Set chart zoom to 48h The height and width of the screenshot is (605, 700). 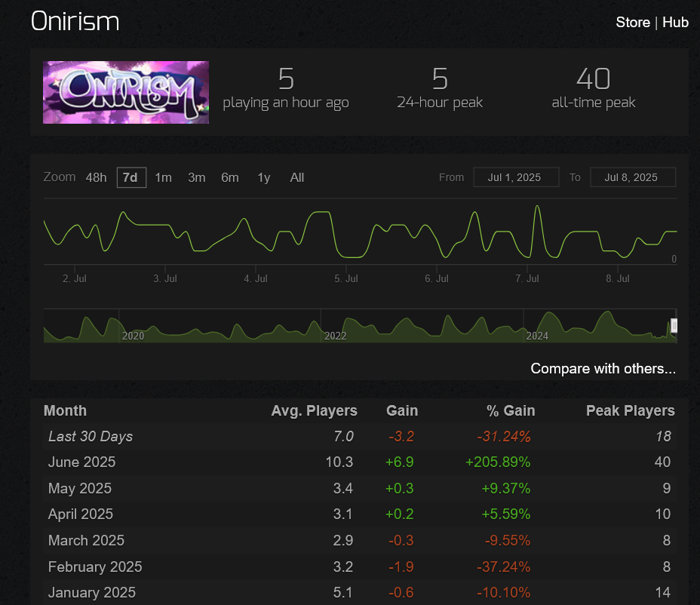pyautogui.click(x=96, y=178)
